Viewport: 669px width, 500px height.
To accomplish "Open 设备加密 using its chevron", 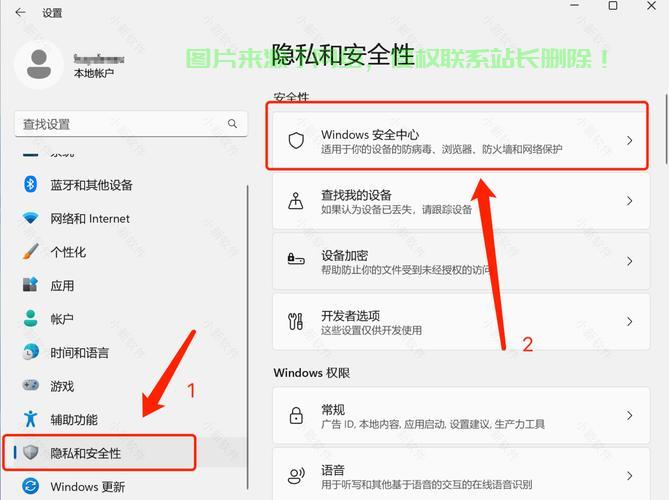I will 629,261.
